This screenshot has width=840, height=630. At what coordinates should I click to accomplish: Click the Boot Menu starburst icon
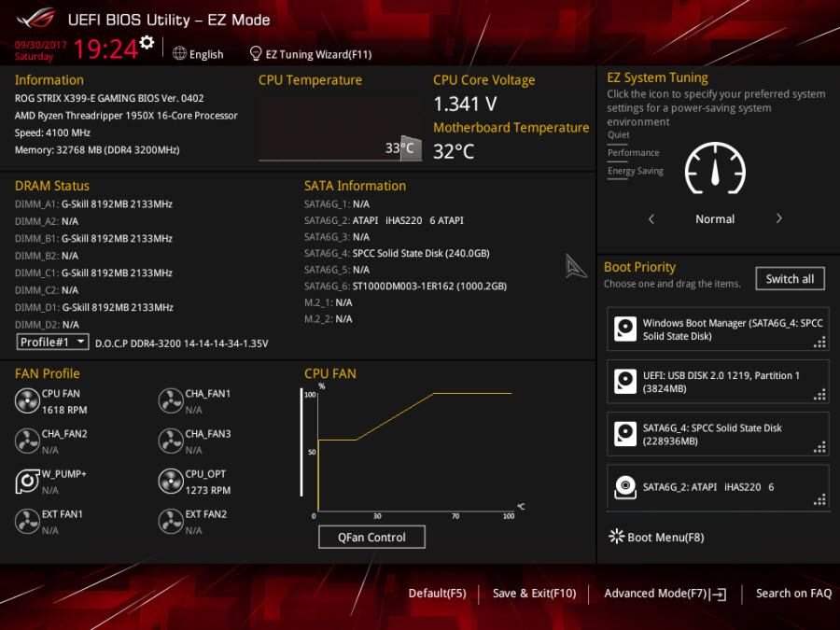(x=616, y=537)
